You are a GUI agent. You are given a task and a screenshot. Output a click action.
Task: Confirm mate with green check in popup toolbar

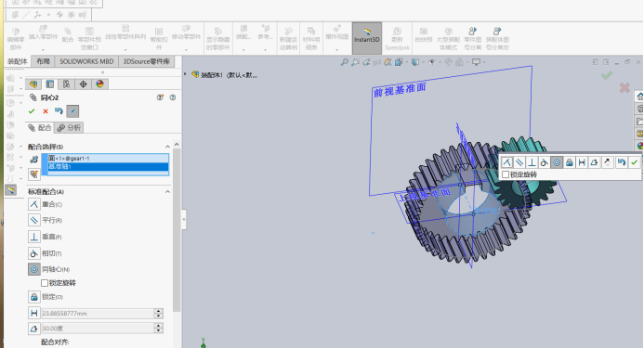point(634,162)
